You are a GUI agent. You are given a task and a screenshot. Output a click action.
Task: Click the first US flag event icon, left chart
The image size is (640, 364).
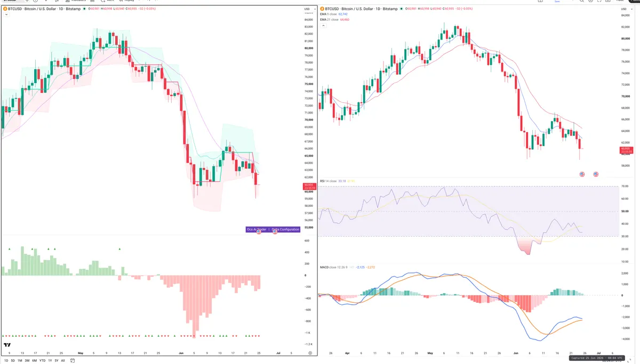259,232
